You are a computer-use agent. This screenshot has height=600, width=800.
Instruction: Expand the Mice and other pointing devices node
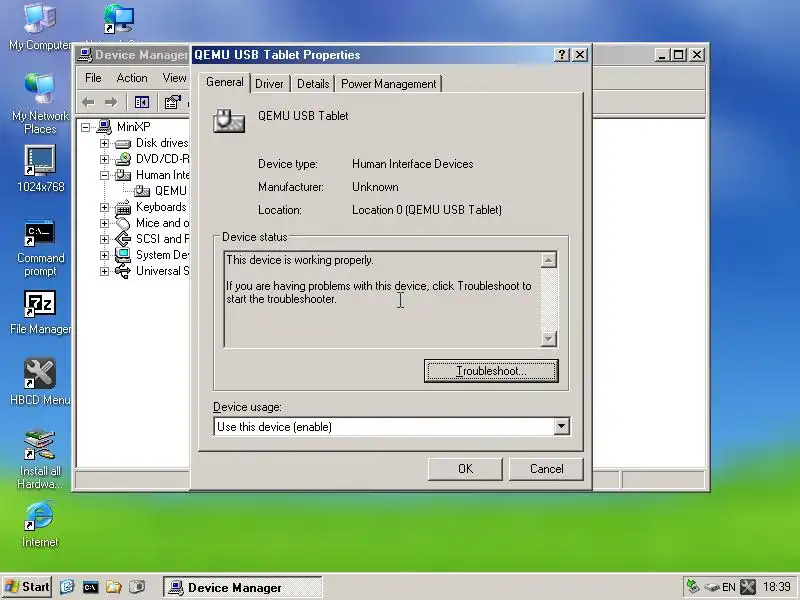(x=105, y=223)
